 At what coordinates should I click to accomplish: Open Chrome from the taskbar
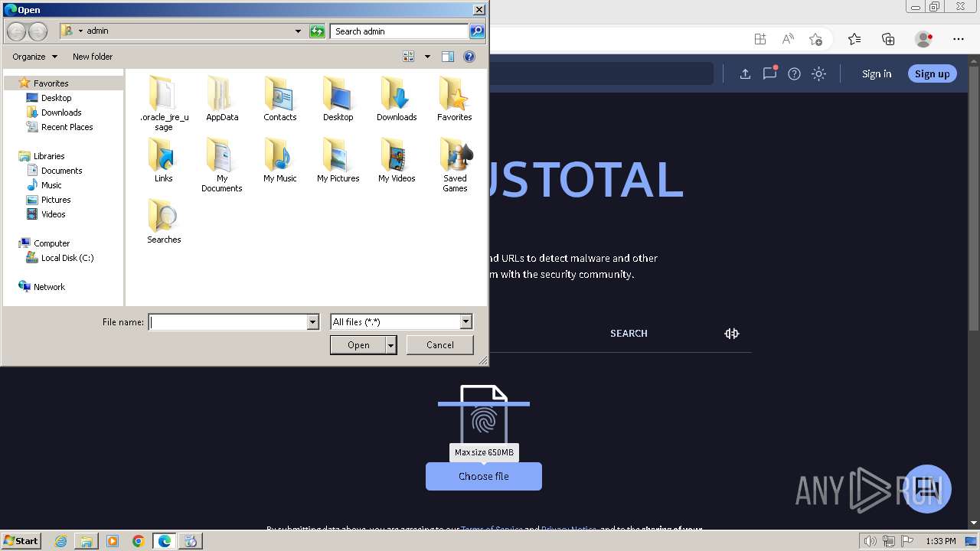coord(139,541)
